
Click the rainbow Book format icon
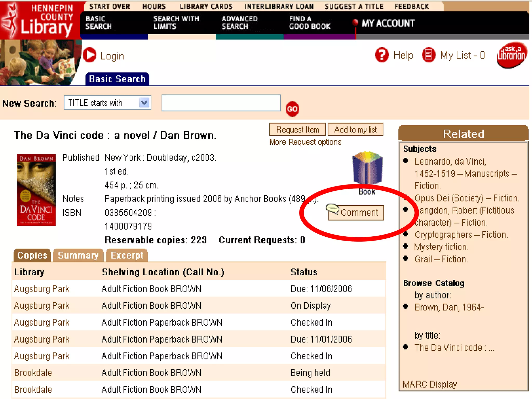pyautogui.click(x=367, y=168)
